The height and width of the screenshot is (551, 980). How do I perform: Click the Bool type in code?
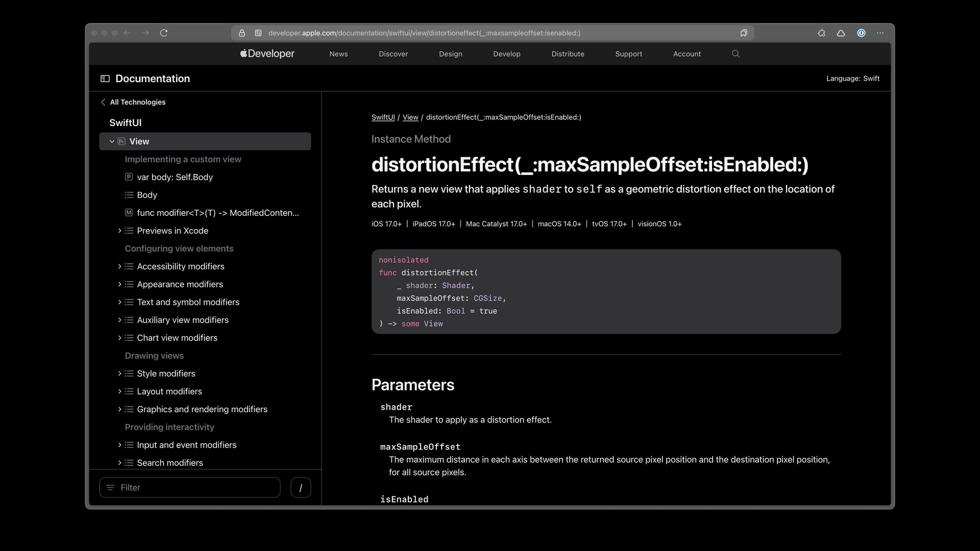[456, 311]
